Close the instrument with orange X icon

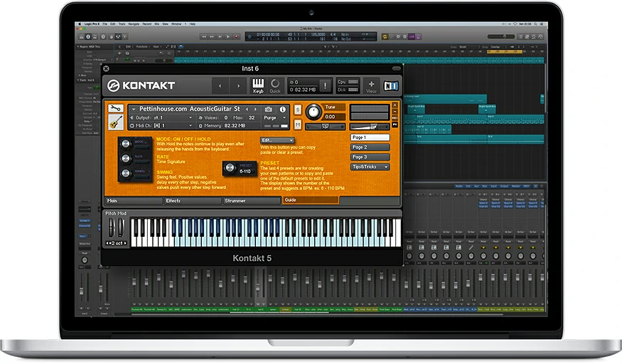coord(395,105)
